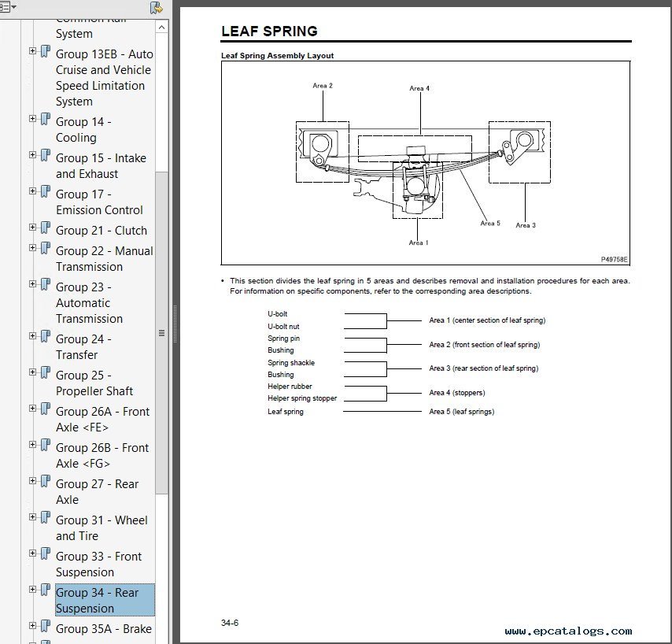Click bookmark icon beside Group 26B

[46, 446]
